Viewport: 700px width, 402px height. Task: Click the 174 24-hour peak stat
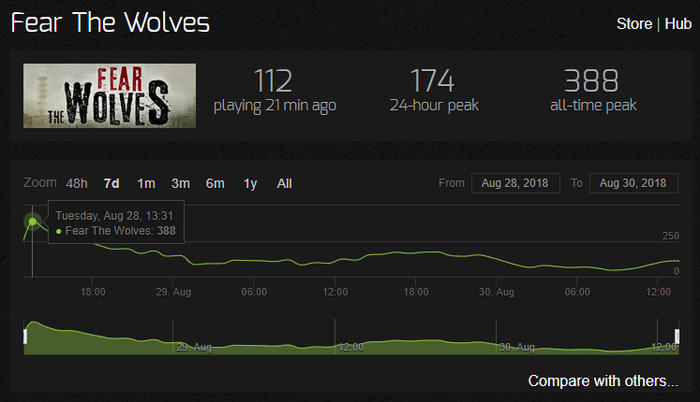pos(433,90)
